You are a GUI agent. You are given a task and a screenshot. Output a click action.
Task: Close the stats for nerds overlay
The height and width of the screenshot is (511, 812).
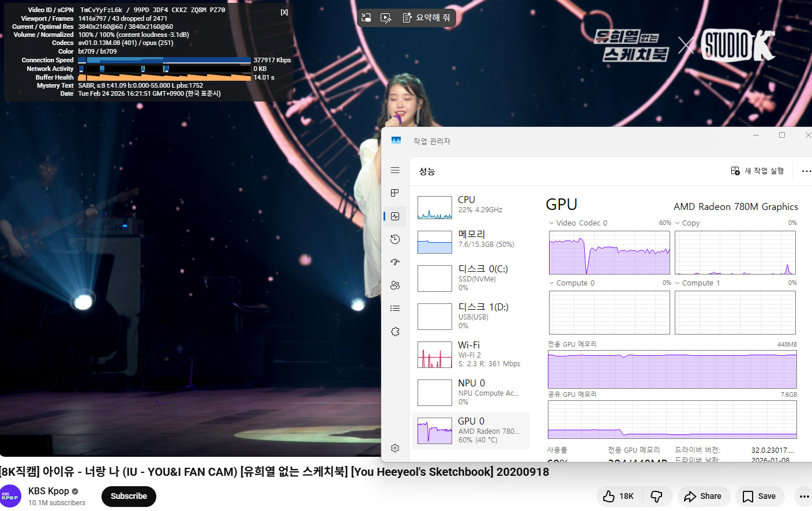284,12
